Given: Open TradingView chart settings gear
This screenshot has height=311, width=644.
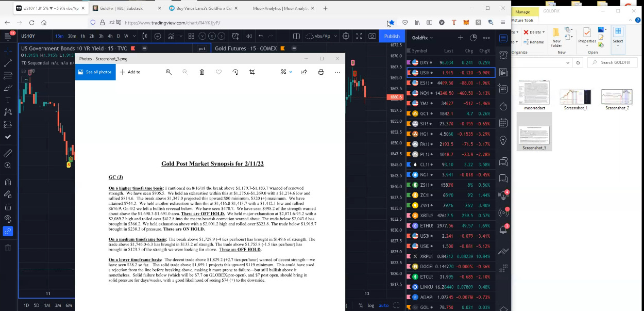Looking at the screenshot, I should [346, 36].
